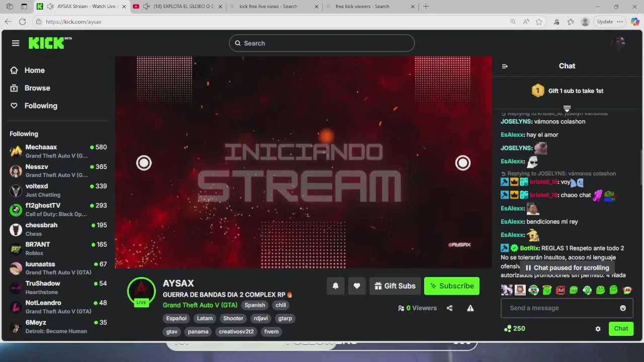This screenshot has height=362, width=644.
Task: Click the search box in Kick header
Action: (322, 43)
